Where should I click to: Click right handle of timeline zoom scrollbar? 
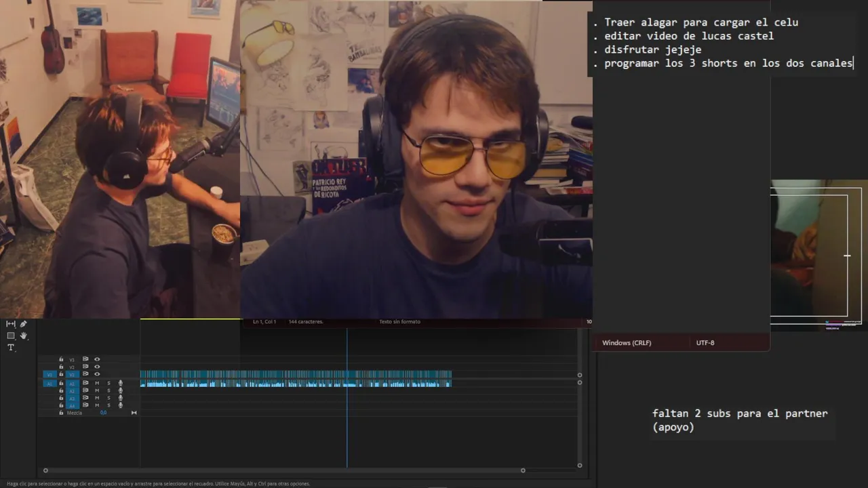(x=523, y=470)
